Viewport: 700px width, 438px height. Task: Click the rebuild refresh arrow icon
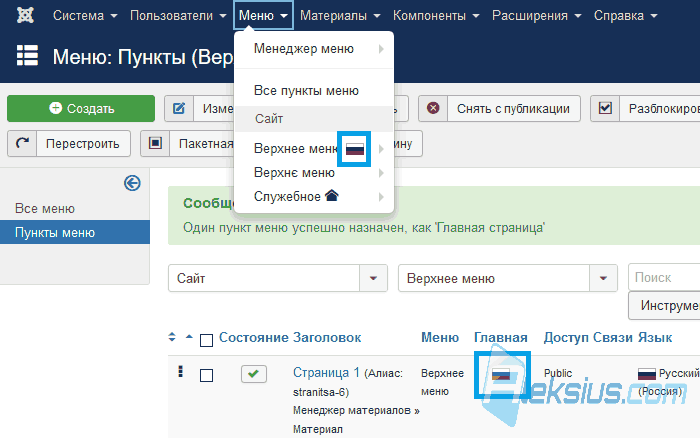(x=22, y=143)
